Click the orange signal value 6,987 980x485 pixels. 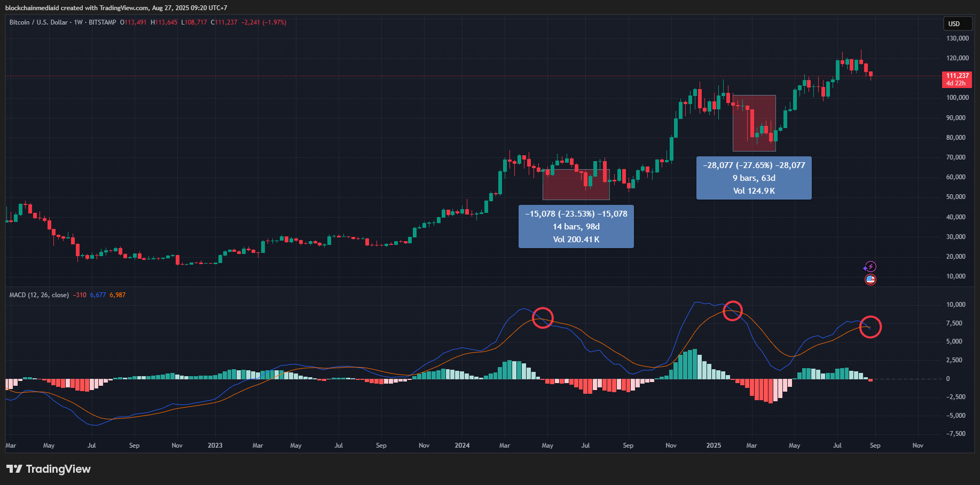point(117,295)
